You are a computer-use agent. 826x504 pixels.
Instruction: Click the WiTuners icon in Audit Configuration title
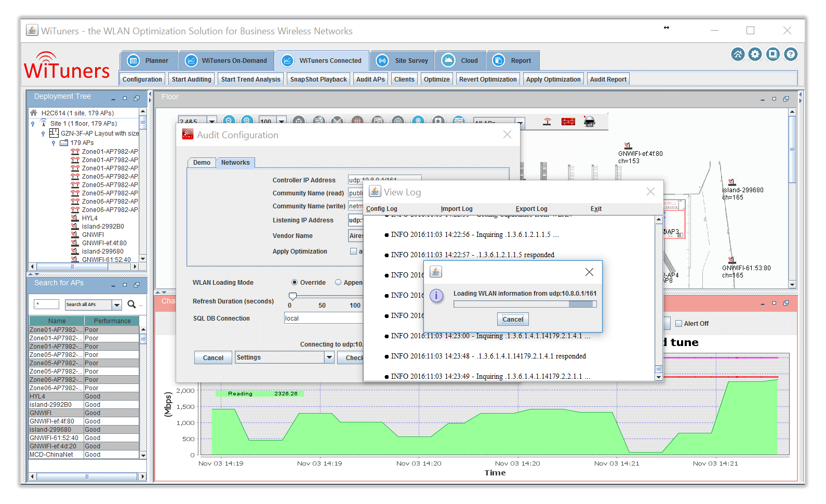coord(188,135)
